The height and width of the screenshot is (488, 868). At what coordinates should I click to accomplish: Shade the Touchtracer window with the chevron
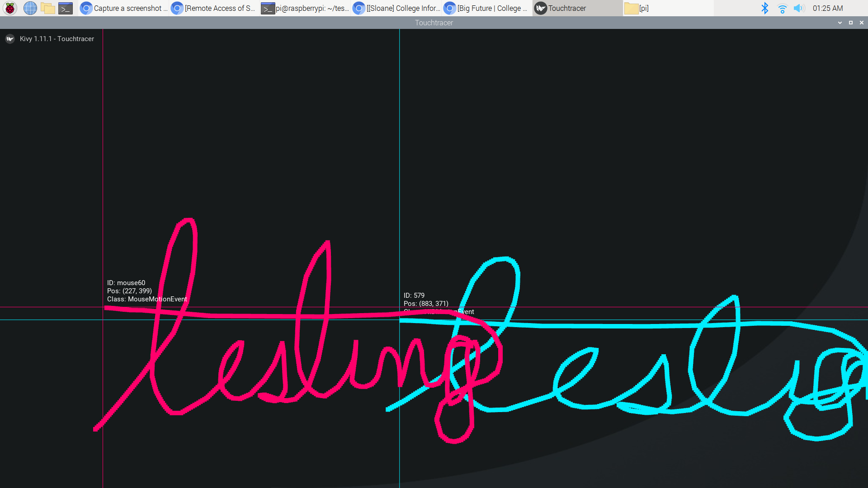840,22
